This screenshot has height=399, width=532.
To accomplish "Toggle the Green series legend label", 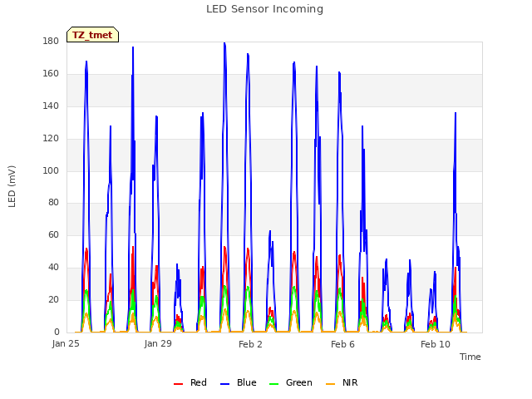I will point(299,382).
